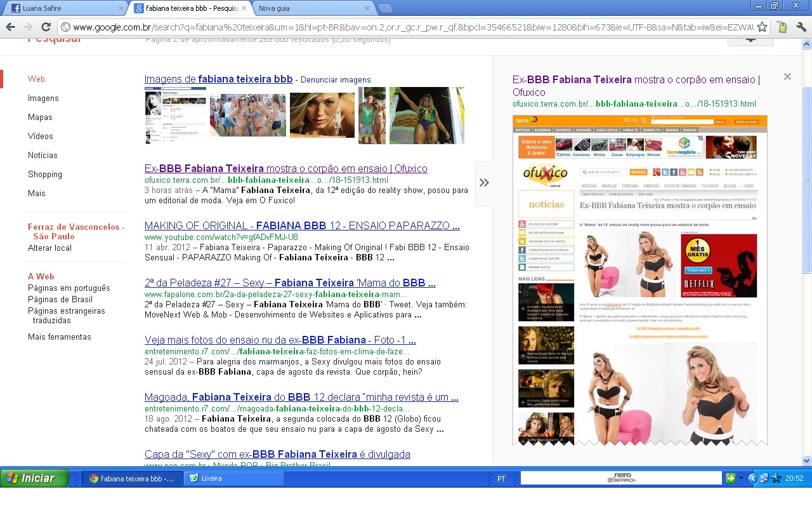The image size is (812, 508).
Task: Click Denunciar imagens link
Action: click(x=336, y=80)
